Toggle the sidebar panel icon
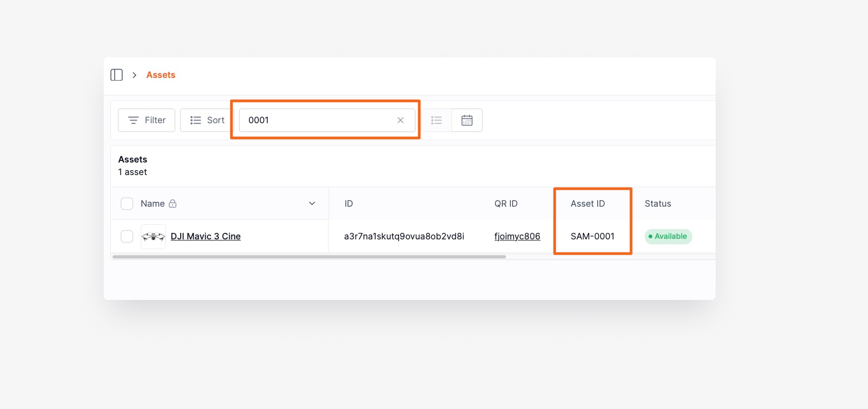The image size is (868, 409). (116, 75)
